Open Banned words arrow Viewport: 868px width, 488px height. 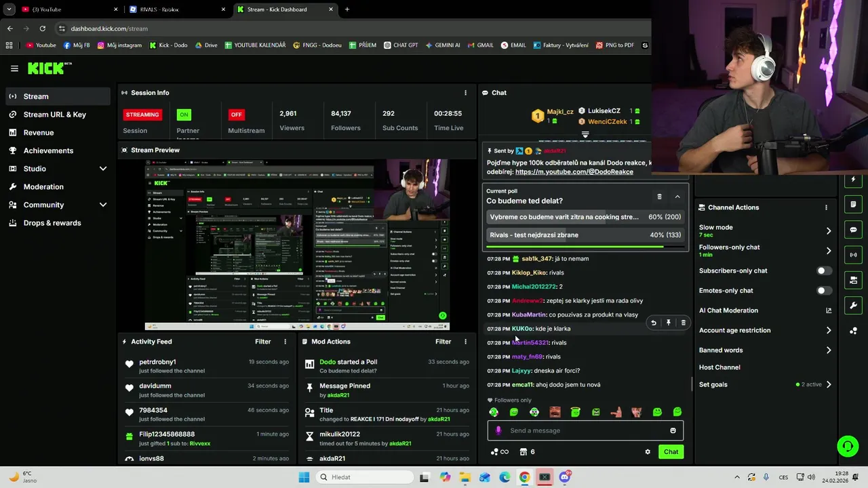click(x=828, y=350)
